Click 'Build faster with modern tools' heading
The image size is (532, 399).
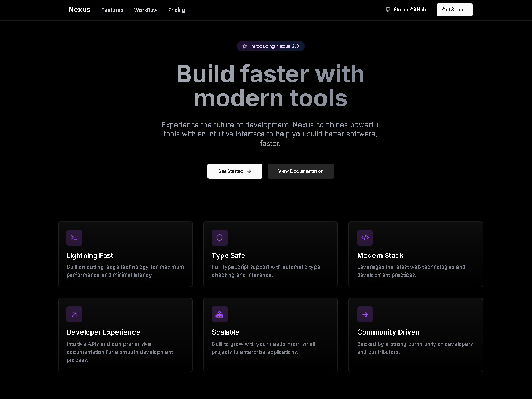point(270,86)
